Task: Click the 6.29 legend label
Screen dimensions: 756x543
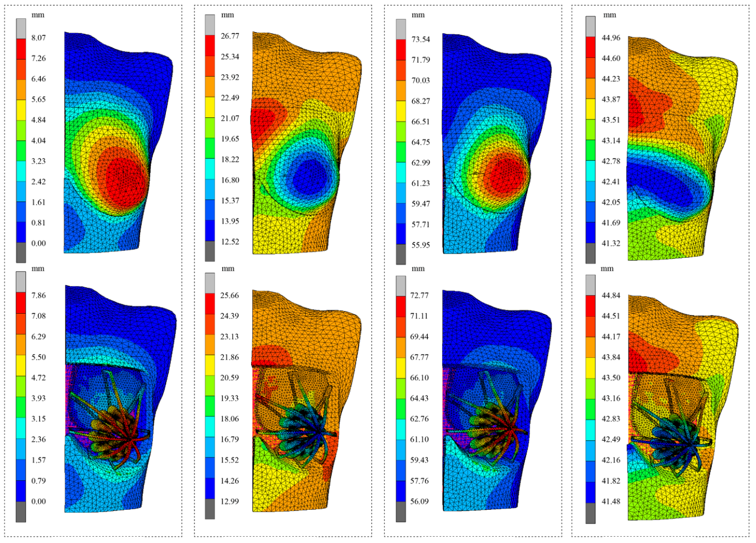Action: [39, 337]
